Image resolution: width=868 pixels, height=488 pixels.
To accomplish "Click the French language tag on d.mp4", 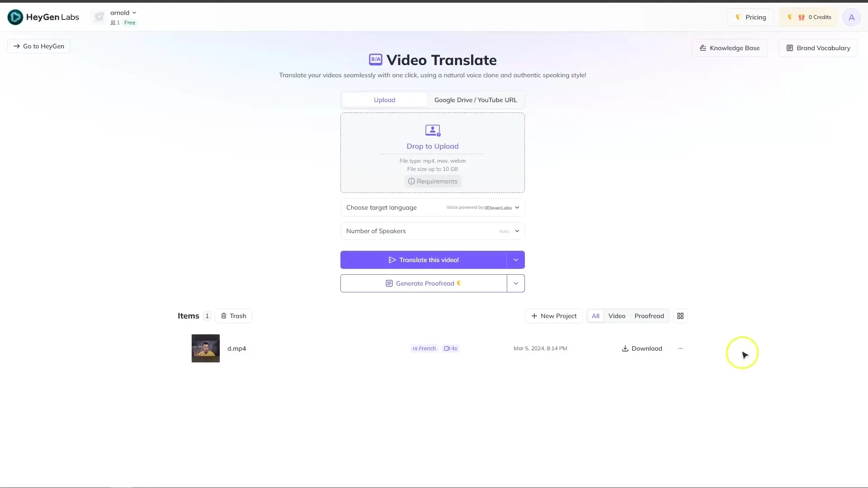I will (x=424, y=348).
